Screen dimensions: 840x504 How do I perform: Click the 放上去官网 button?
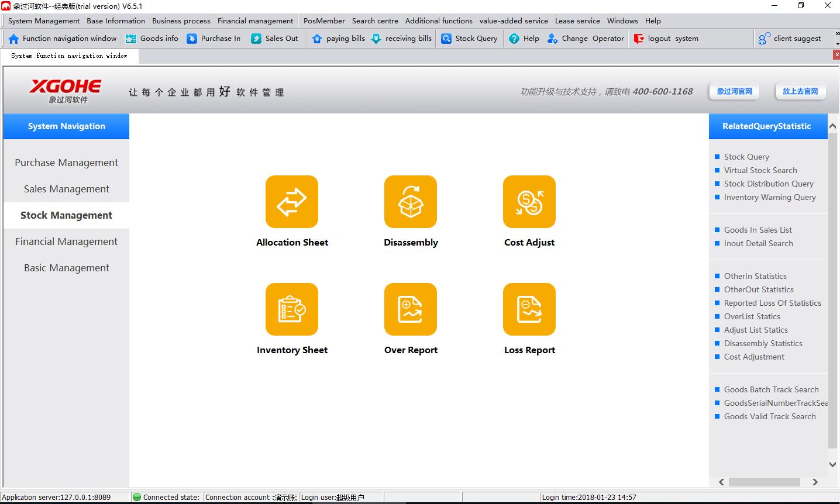[800, 91]
